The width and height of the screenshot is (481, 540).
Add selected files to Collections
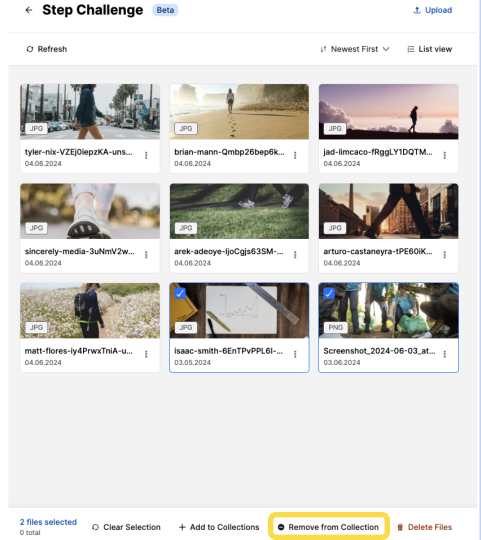coord(219,527)
